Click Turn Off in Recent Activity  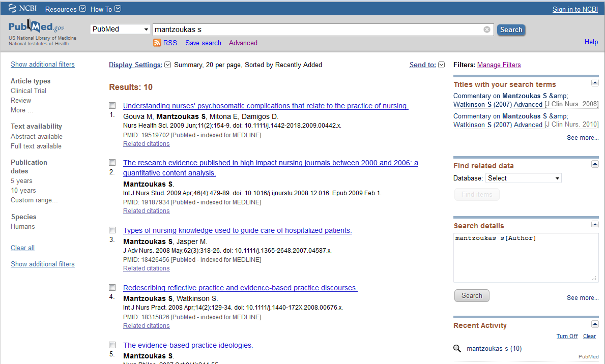click(x=567, y=336)
